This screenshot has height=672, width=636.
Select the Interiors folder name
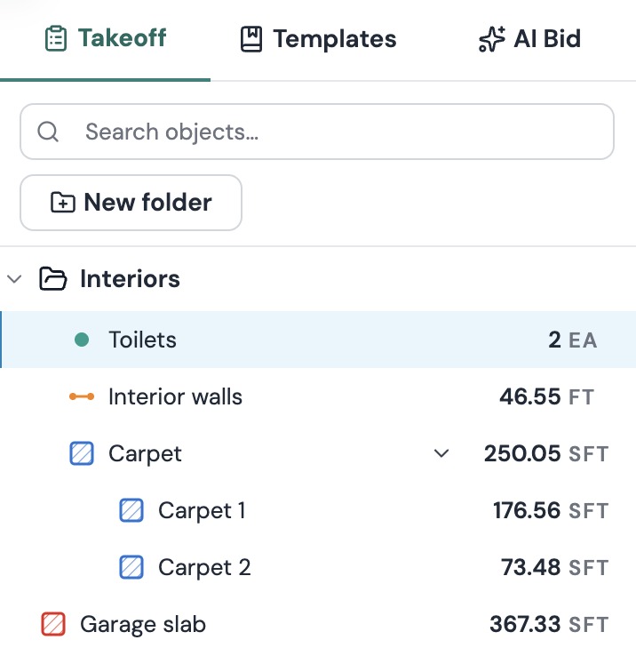click(131, 279)
